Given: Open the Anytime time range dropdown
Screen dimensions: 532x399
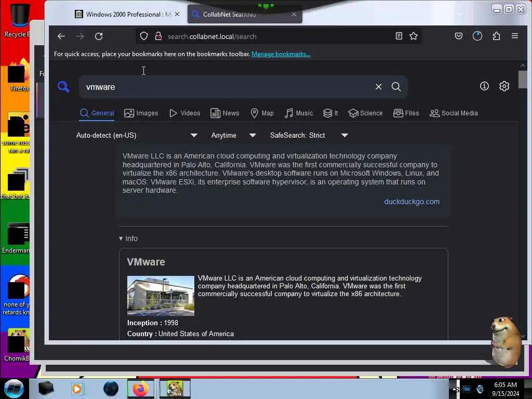Looking at the screenshot, I should [x=233, y=136].
